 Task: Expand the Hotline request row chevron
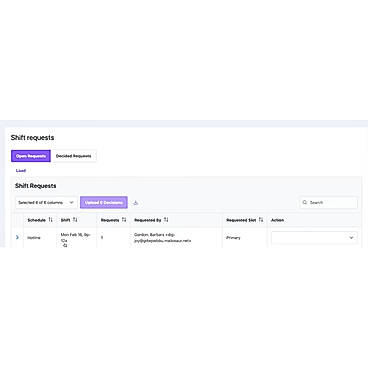pos(17,237)
